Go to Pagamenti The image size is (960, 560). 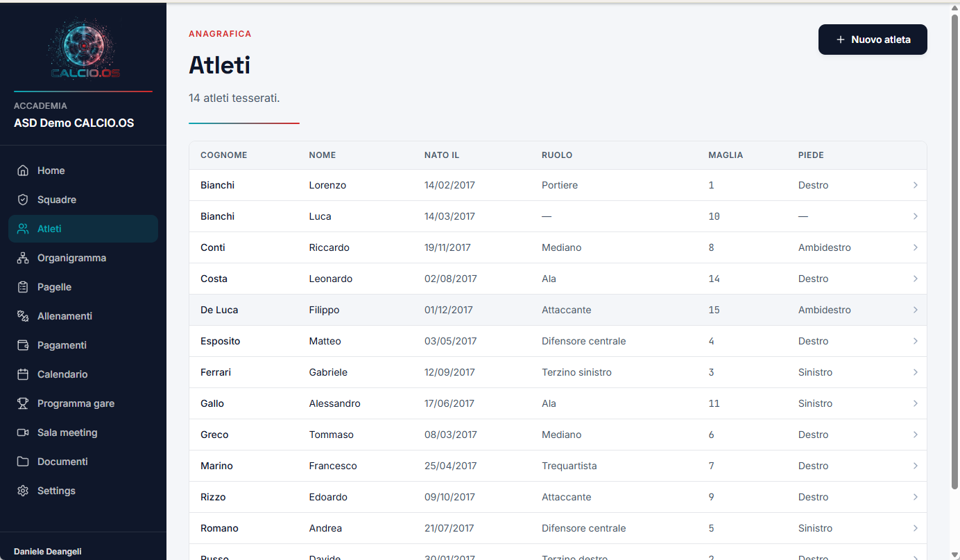coord(83,345)
